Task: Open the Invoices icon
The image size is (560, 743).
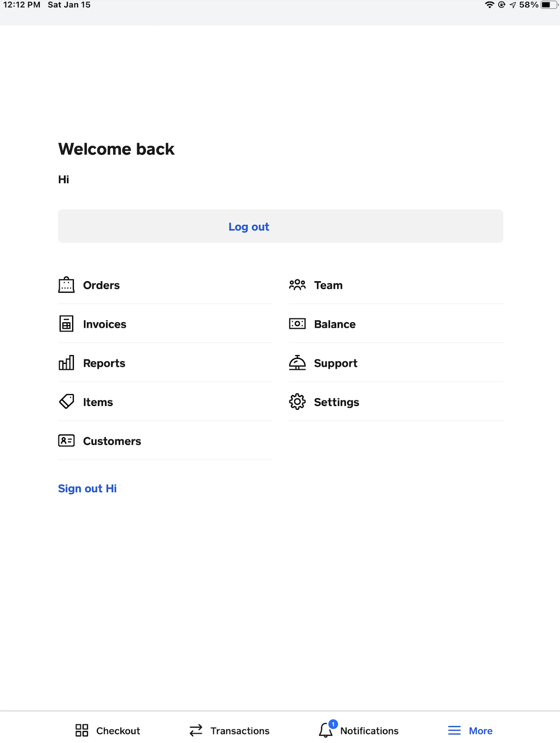Action: pyautogui.click(x=66, y=324)
